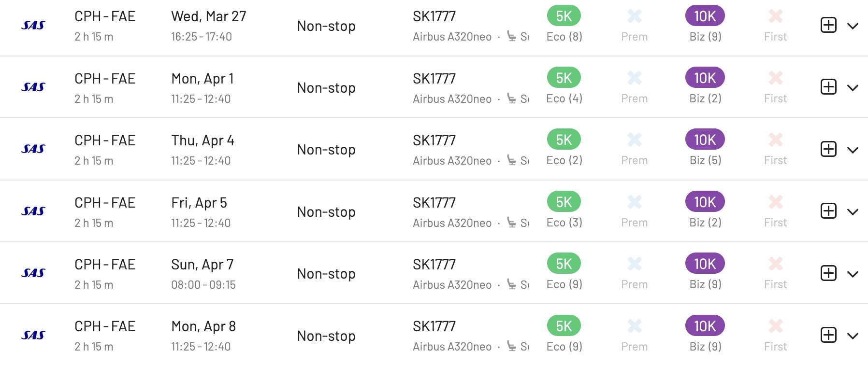
Task: Click the seat icon on the Apr 1 flight
Action: [511, 98]
